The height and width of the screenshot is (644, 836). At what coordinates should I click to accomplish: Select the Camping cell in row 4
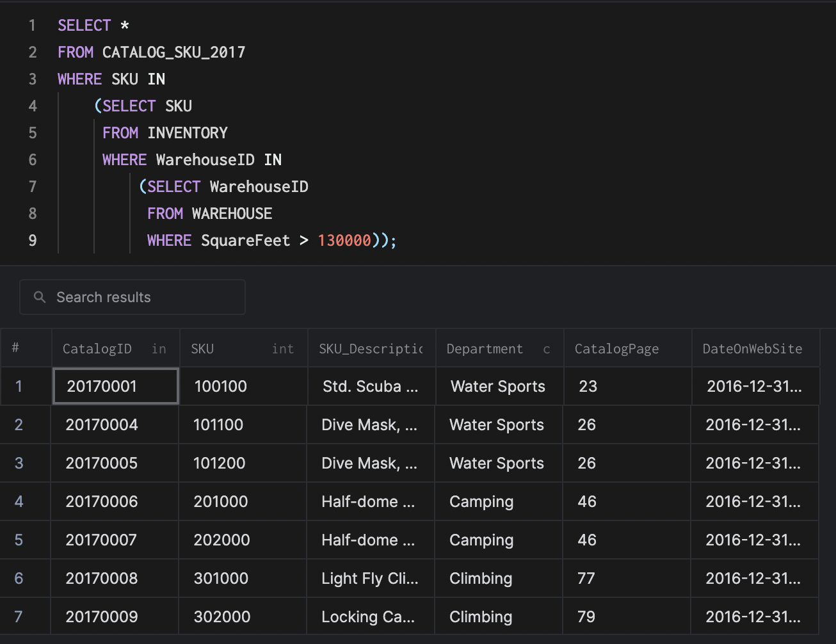[x=481, y=502]
